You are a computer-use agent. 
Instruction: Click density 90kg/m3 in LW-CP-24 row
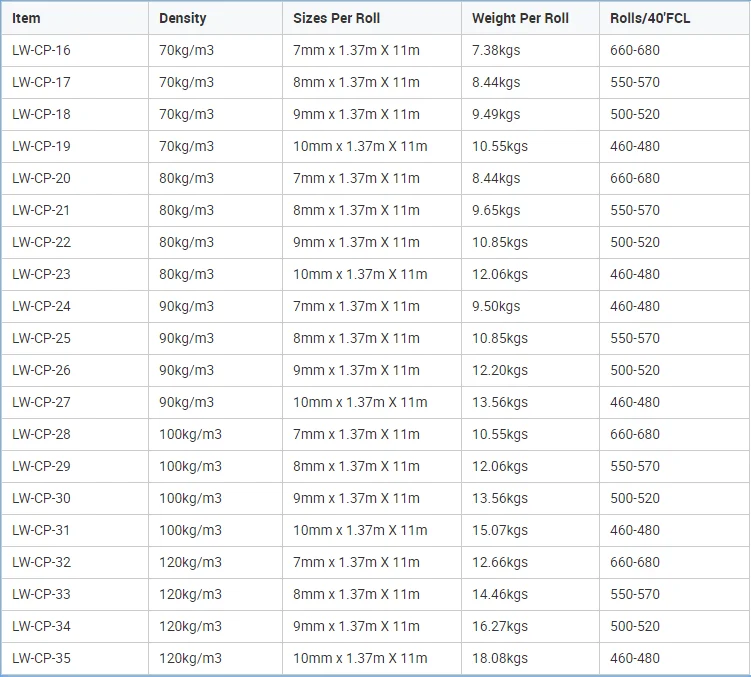[x=186, y=306]
